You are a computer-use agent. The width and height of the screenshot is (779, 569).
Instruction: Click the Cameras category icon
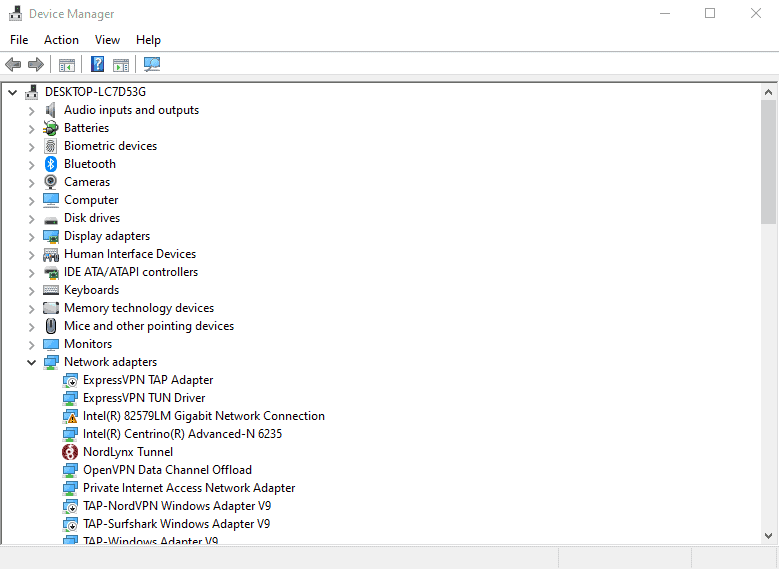pyautogui.click(x=51, y=182)
